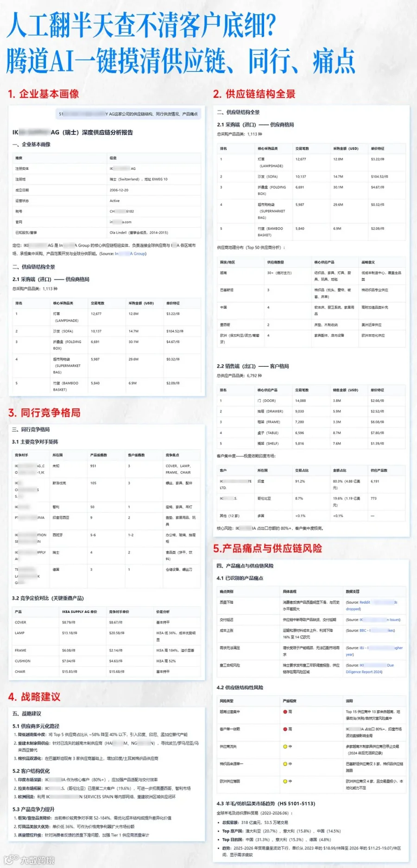This screenshot has height=868, width=417.
Task: Click the '3.2 竞争定价对比' subsection heading
Action: [x=48, y=598]
